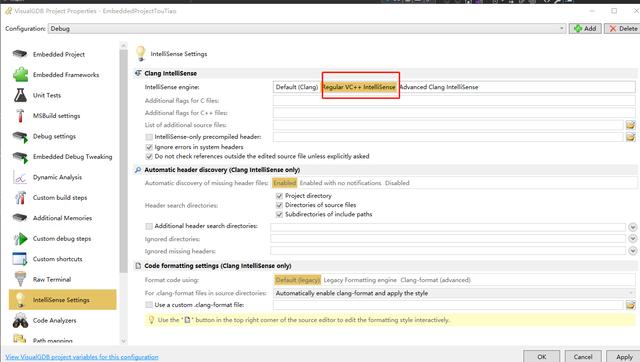Select Custom build steps tools icon
This screenshot has height=362, width=640.
20,198
